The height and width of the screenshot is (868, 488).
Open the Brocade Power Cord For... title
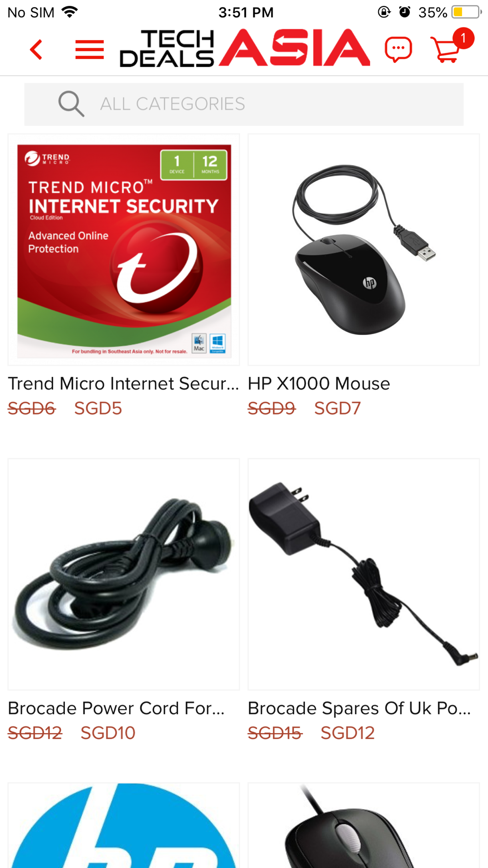(x=116, y=708)
